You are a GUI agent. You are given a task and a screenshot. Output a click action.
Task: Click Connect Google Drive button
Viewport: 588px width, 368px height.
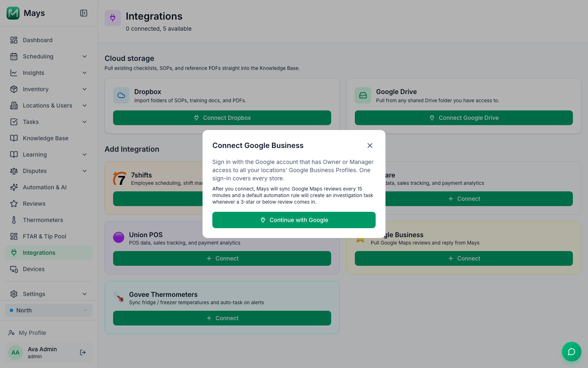pos(464,118)
